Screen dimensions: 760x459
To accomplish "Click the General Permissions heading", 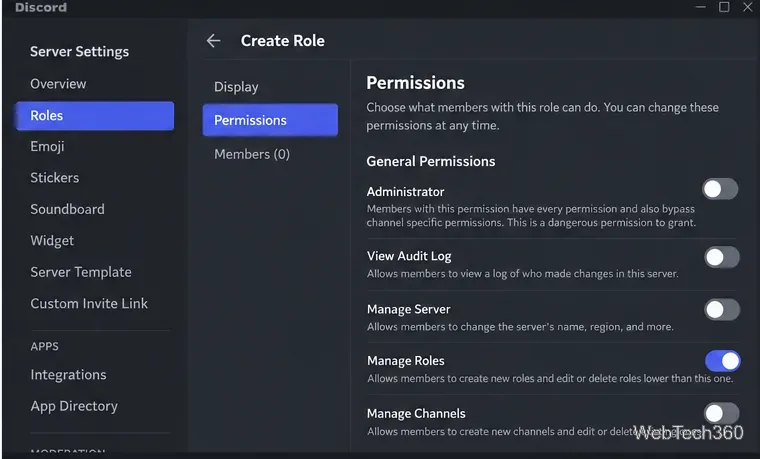I will click(x=430, y=161).
